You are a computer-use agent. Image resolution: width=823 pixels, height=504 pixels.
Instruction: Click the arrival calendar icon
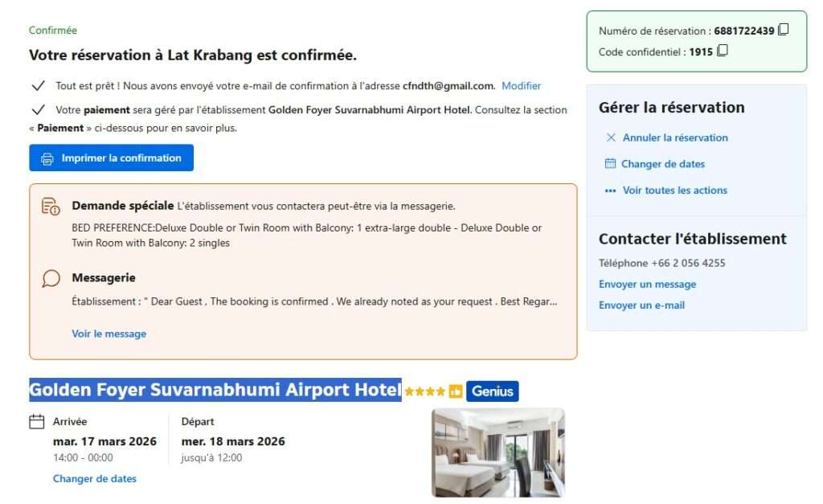coord(36,421)
